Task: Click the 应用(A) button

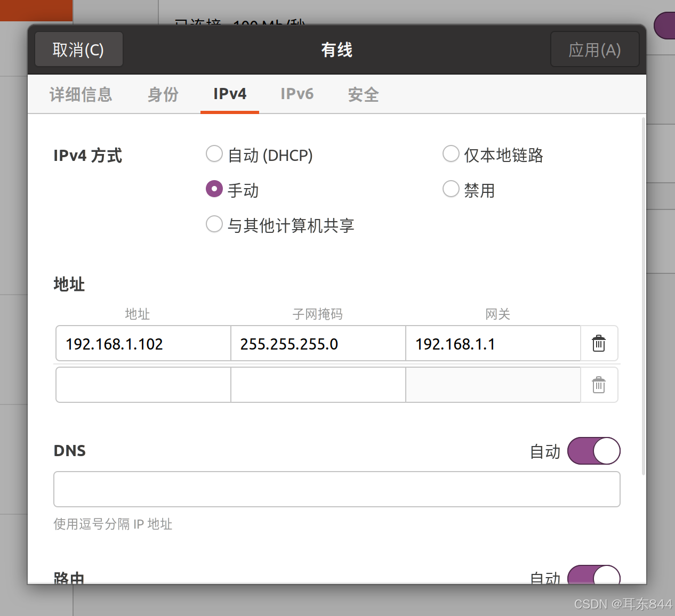Action: (x=594, y=50)
